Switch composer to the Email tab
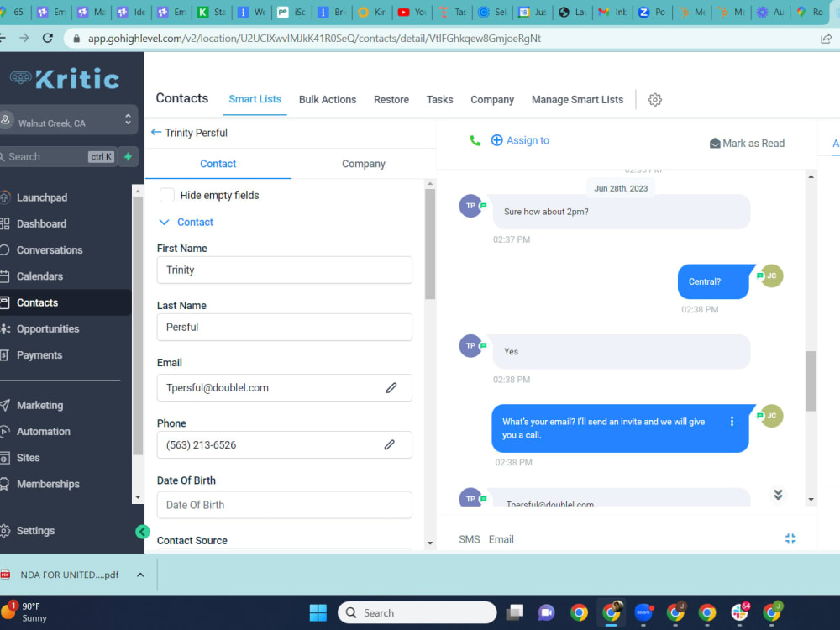Image resolution: width=840 pixels, height=630 pixels. click(501, 539)
